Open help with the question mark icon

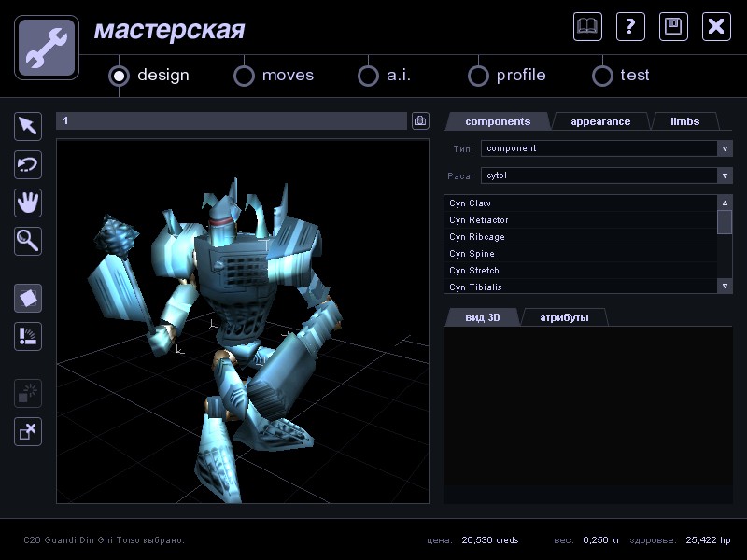(630, 26)
